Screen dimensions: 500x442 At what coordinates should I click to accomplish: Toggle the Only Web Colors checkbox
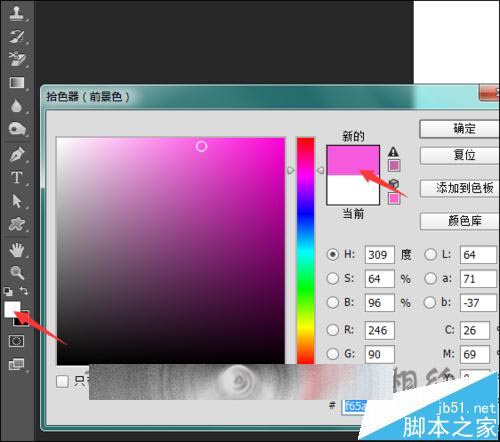point(62,381)
